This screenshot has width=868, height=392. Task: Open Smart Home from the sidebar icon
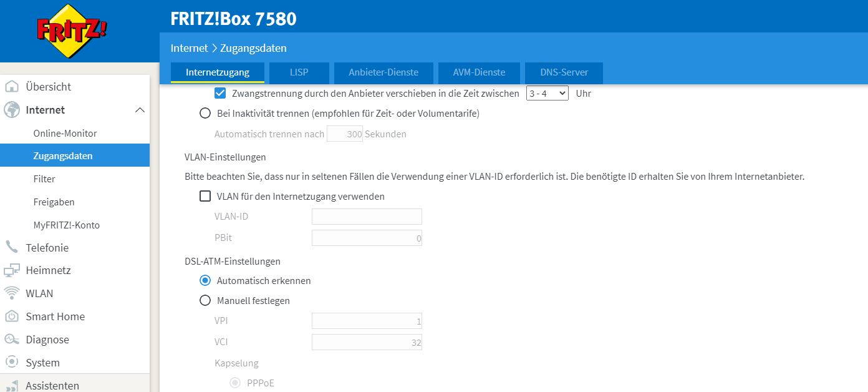click(x=12, y=316)
